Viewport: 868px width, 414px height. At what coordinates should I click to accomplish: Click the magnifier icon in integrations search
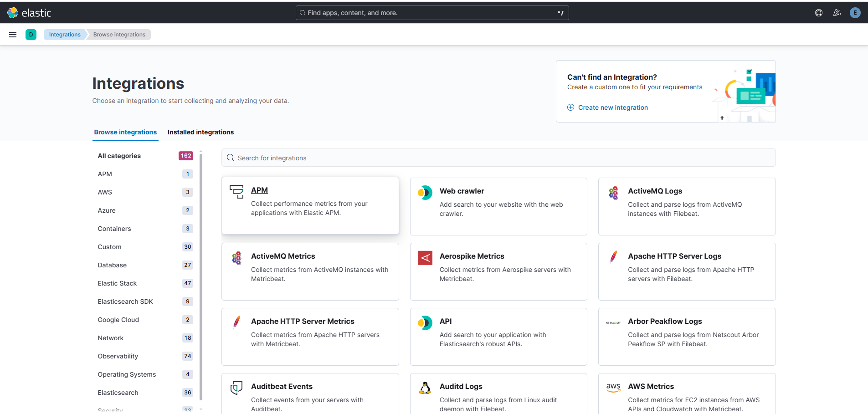click(x=231, y=158)
